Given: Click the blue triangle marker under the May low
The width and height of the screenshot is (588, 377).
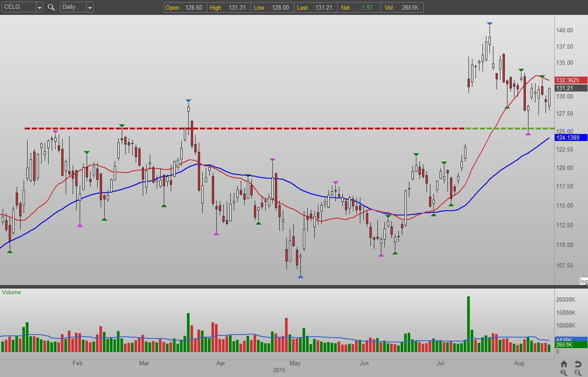Looking at the screenshot, I should pos(300,276).
